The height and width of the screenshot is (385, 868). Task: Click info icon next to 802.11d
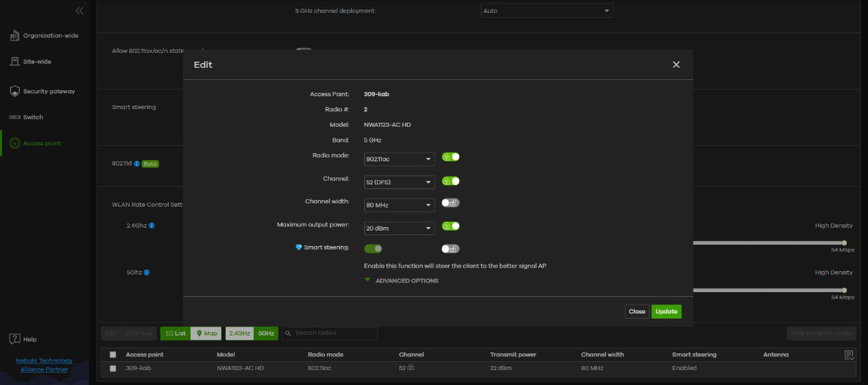[136, 164]
